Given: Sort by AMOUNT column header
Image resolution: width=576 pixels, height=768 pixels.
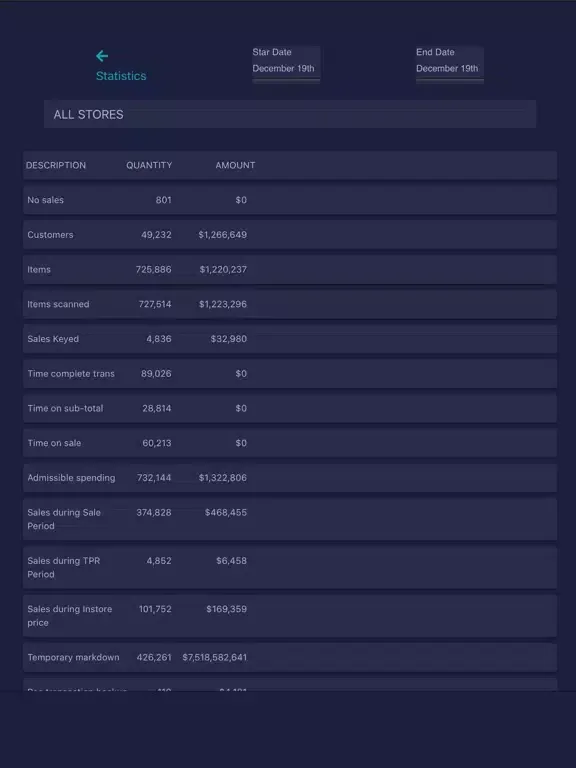Looking at the screenshot, I should click(x=235, y=166).
